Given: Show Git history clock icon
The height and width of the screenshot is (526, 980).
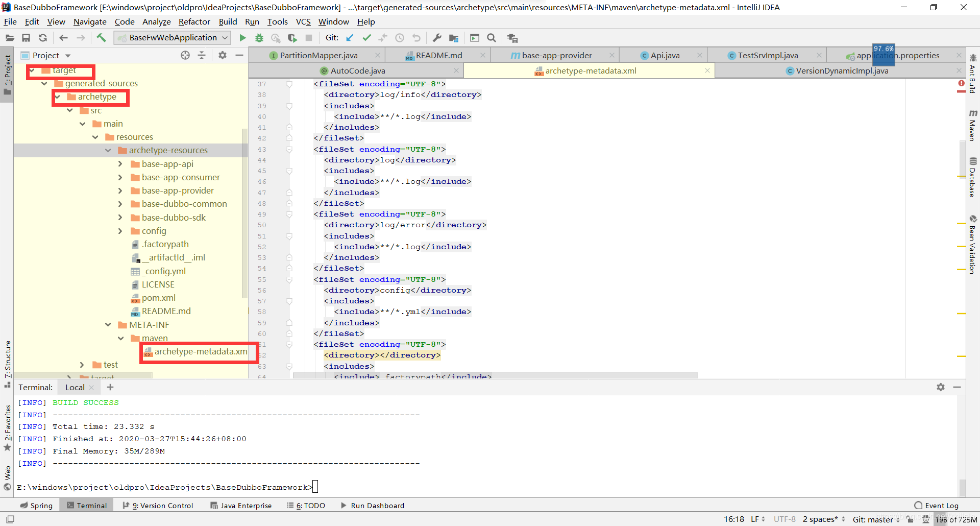Looking at the screenshot, I should (400, 38).
